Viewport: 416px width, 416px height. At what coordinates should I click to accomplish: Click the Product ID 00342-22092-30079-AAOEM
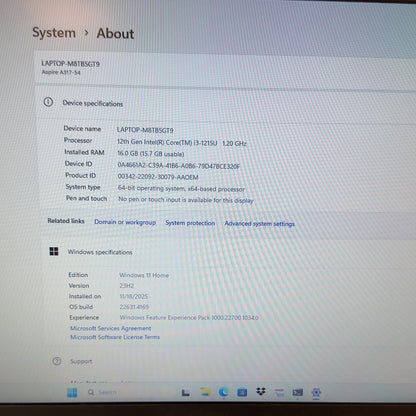158,177
